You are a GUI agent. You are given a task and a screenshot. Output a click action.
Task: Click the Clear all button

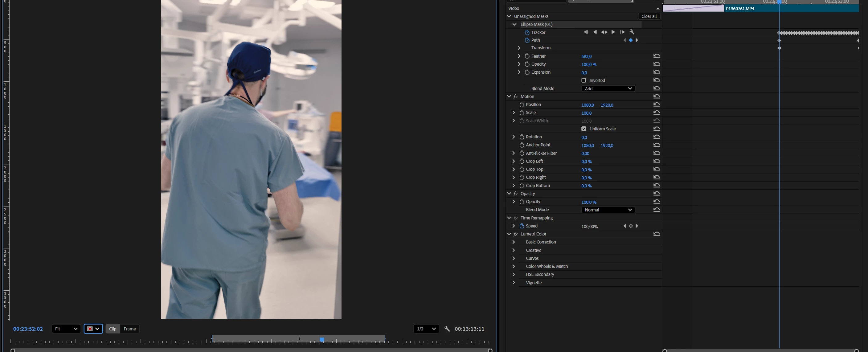(649, 16)
